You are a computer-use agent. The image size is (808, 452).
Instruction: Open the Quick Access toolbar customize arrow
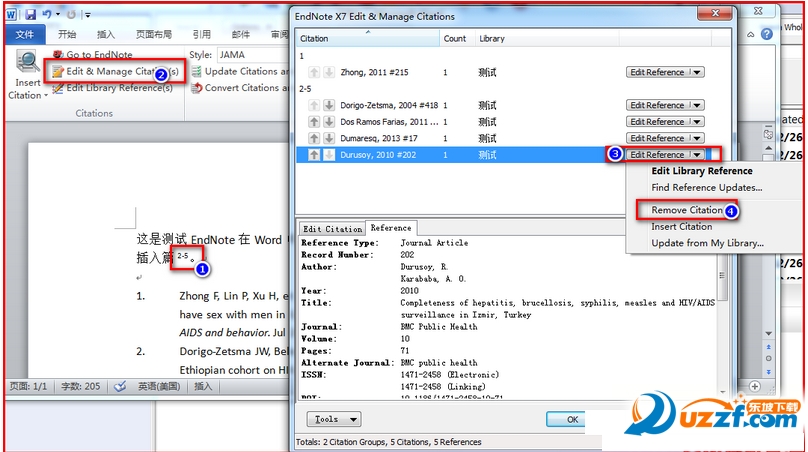[x=88, y=15]
